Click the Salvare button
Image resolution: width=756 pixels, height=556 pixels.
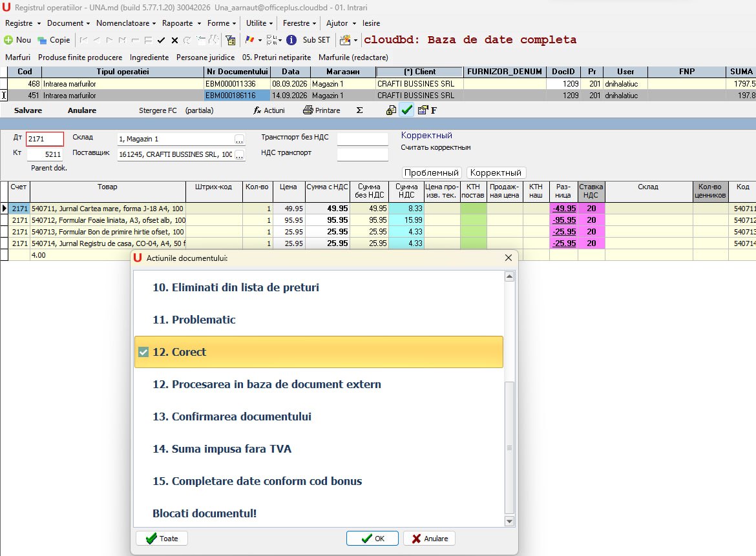[28, 110]
